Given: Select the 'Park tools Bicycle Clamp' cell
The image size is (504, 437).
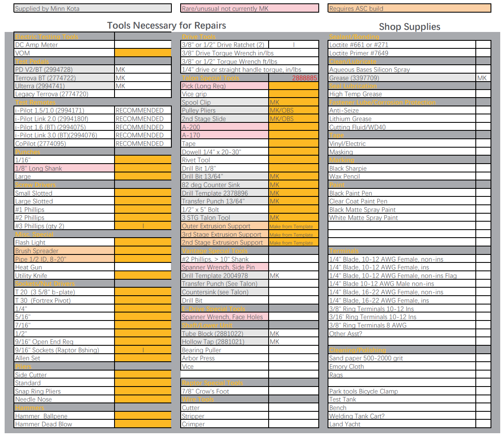Looking at the screenshot, I should pos(402,391).
